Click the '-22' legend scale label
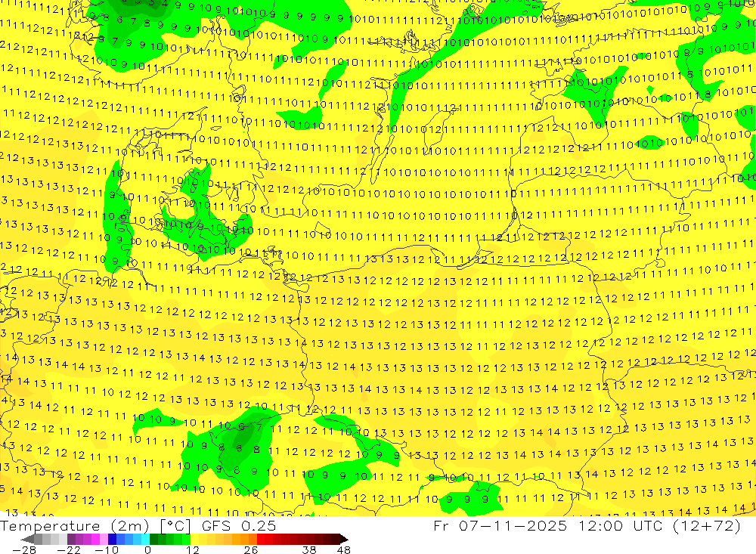This screenshot has height=554, width=756. 69,549
